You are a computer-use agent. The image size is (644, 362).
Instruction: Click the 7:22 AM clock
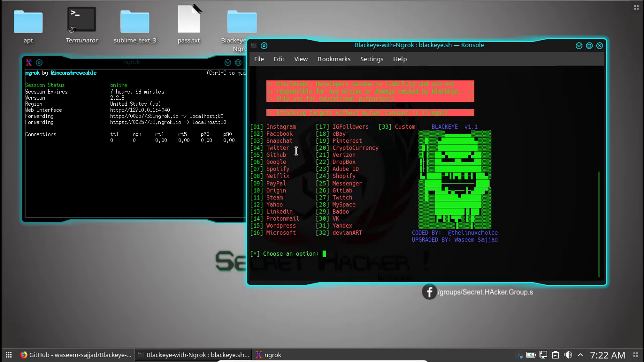(607, 355)
